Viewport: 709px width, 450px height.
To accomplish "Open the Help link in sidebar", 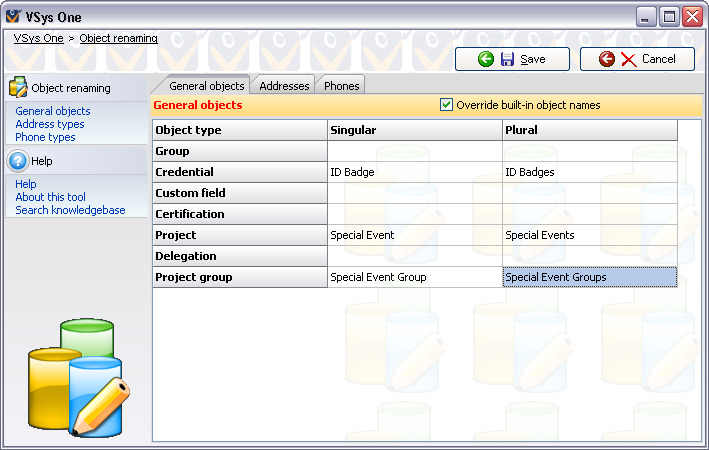I will (26, 184).
